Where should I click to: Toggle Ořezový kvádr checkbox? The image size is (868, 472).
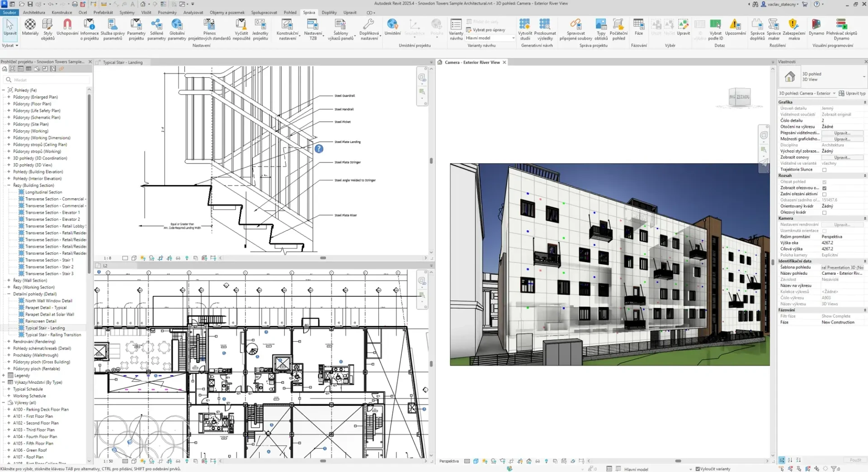point(824,212)
